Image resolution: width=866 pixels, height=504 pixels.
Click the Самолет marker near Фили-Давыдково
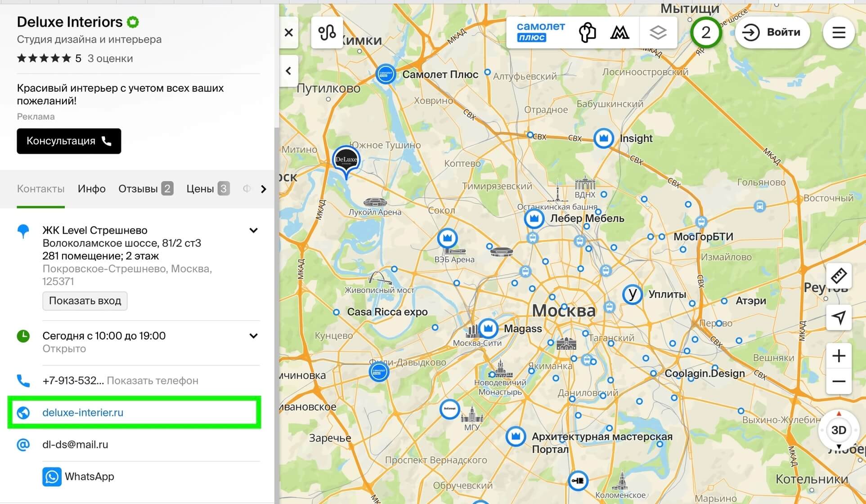coord(379,372)
